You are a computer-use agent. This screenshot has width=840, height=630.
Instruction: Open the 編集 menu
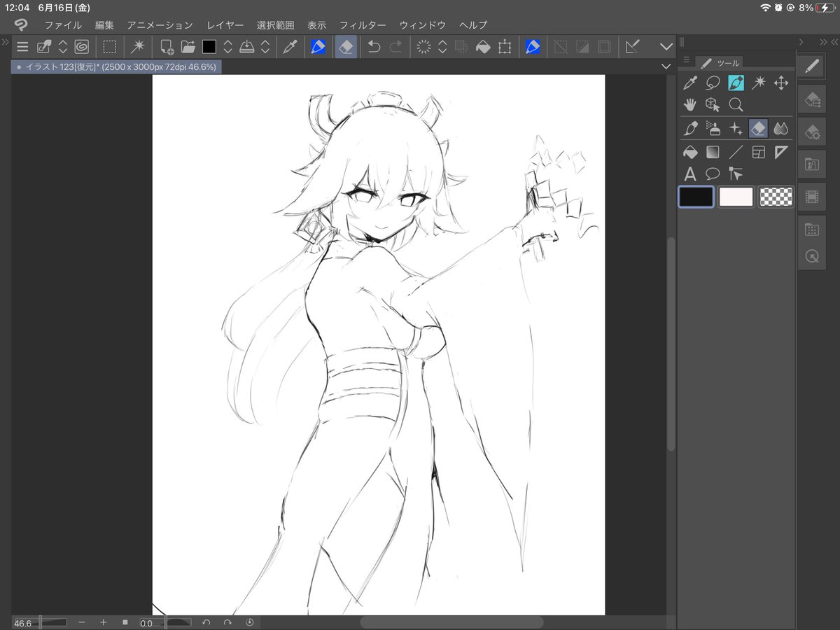pyautogui.click(x=104, y=24)
